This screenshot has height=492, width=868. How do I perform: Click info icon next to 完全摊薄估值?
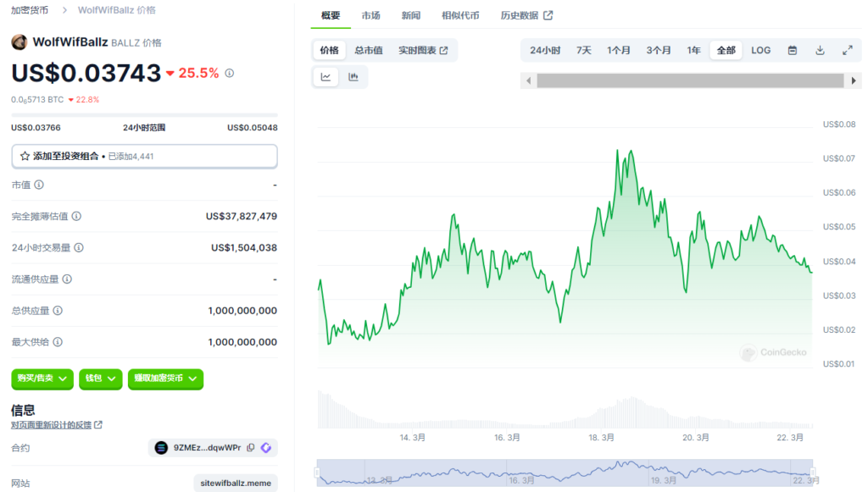pyautogui.click(x=76, y=217)
